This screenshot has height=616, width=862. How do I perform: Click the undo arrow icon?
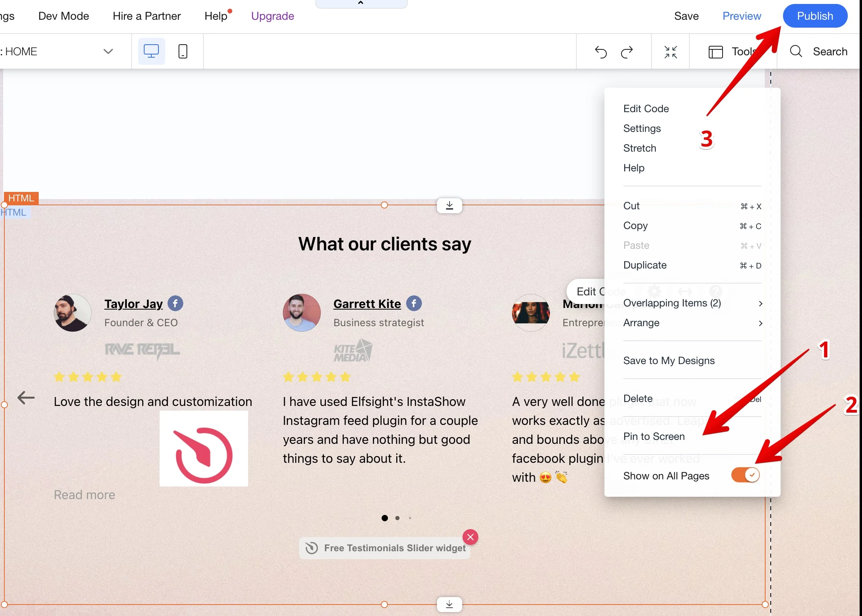coord(600,51)
